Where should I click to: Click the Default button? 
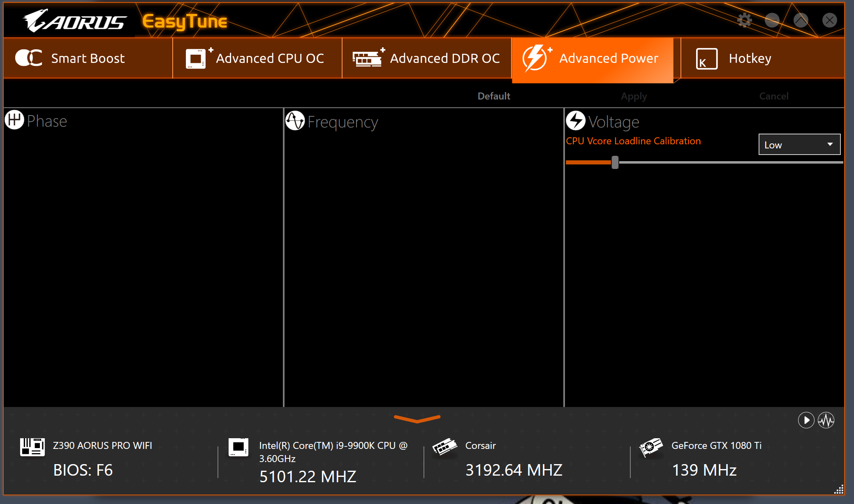coord(494,96)
